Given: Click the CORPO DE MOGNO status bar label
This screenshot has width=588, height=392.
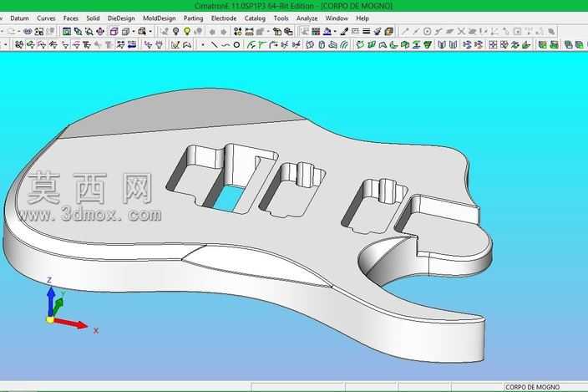Looking at the screenshot, I should click(x=532, y=387).
